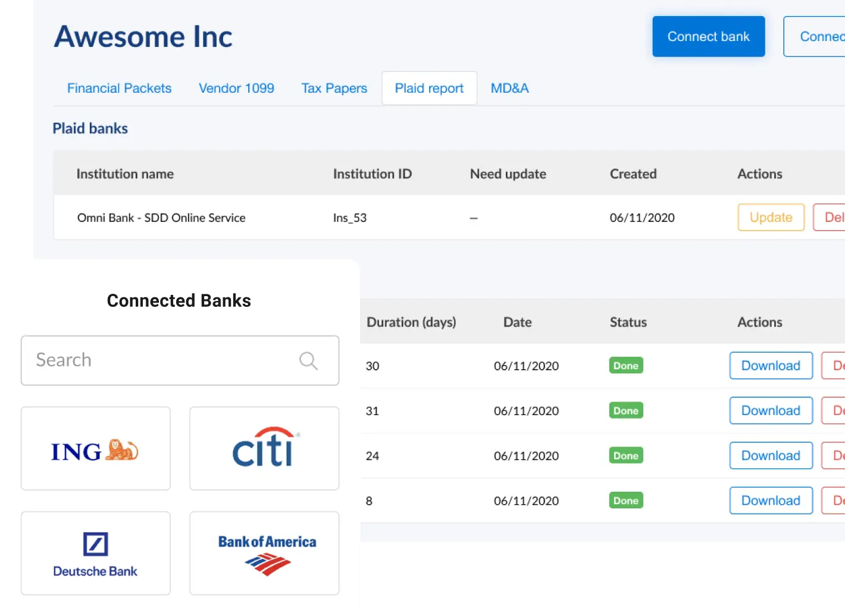Download the 31-day report
The height and width of the screenshot is (616, 845).
click(771, 410)
